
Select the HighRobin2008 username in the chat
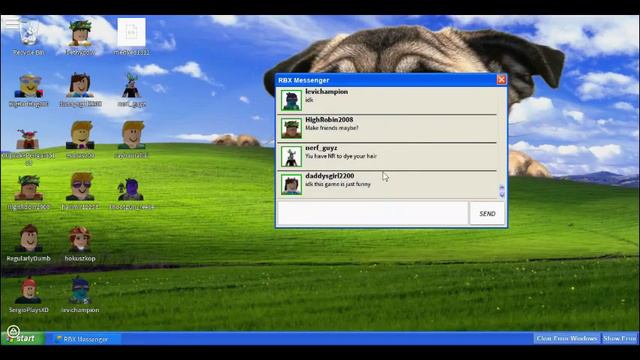pos(329,120)
